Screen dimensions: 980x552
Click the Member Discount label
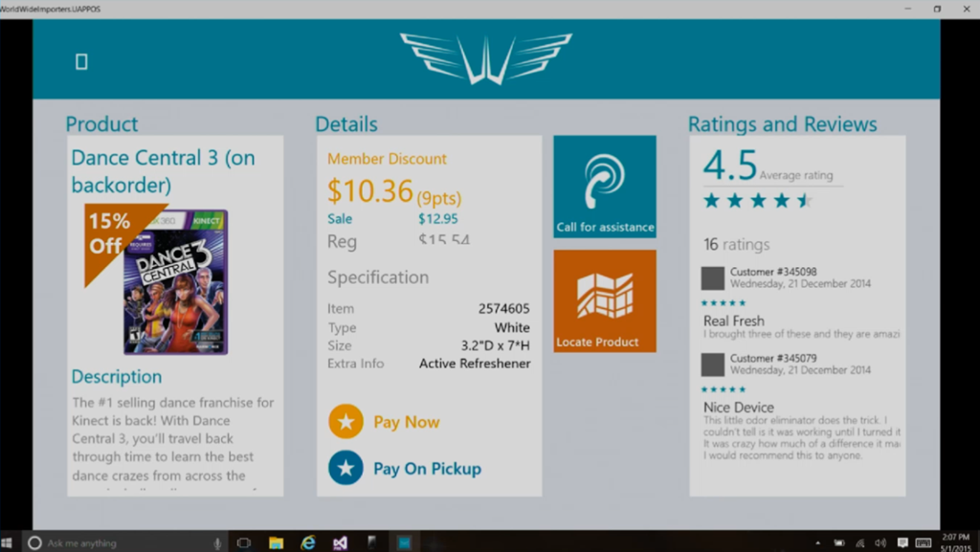pyautogui.click(x=387, y=159)
